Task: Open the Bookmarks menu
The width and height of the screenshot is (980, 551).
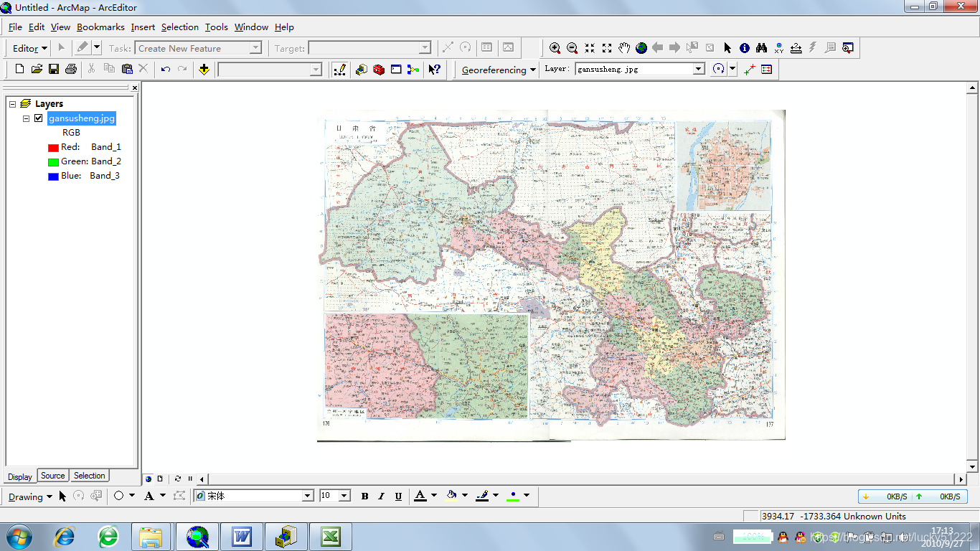Action: [100, 27]
